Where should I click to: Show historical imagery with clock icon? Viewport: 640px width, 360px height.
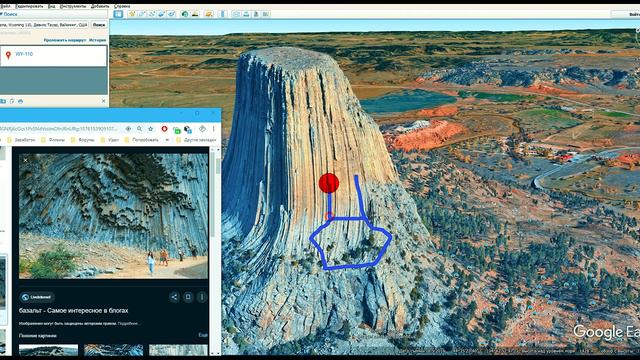click(x=185, y=14)
